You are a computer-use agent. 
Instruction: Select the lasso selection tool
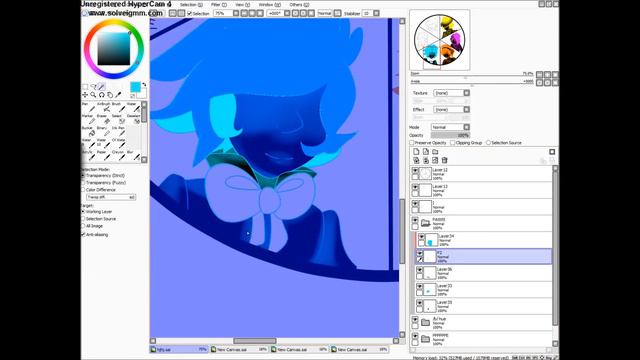click(x=93, y=87)
